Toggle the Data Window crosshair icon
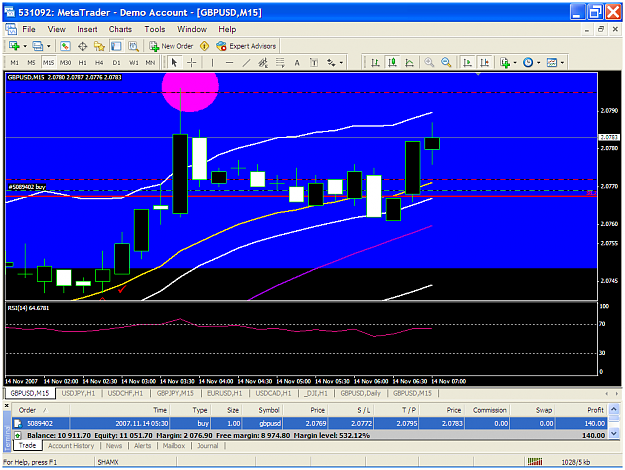 click(x=82, y=46)
